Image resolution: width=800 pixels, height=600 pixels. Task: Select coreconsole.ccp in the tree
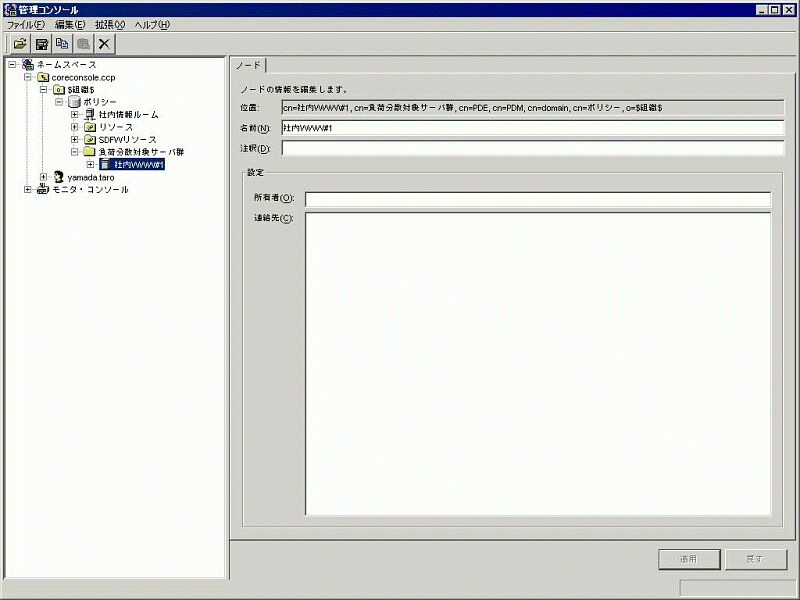click(x=82, y=77)
